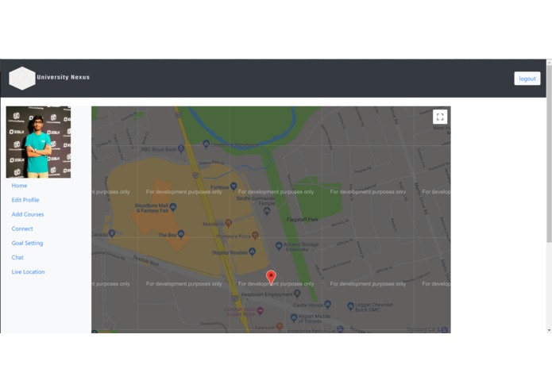Click the Leggat Chevrolet Buick GMC marker
The image size is (552, 392).
pos(350,306)
